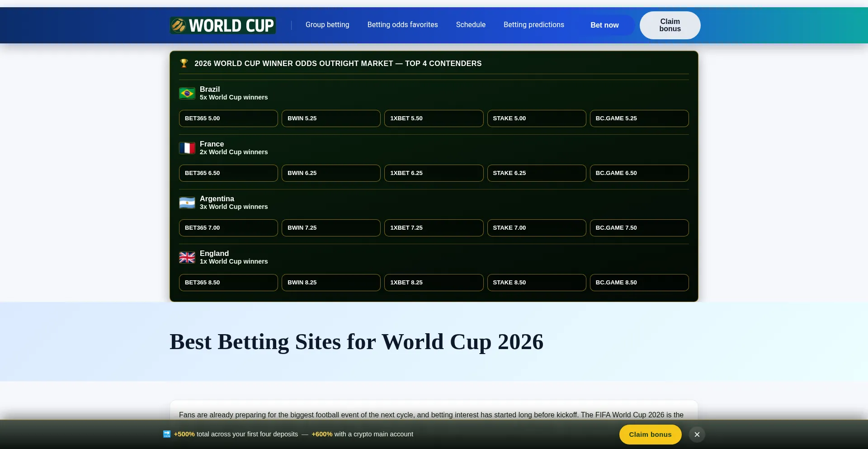Select Brazil BET365 5.00 odds
The width and height of the screenshot is (868, 449).
point(228,118)
